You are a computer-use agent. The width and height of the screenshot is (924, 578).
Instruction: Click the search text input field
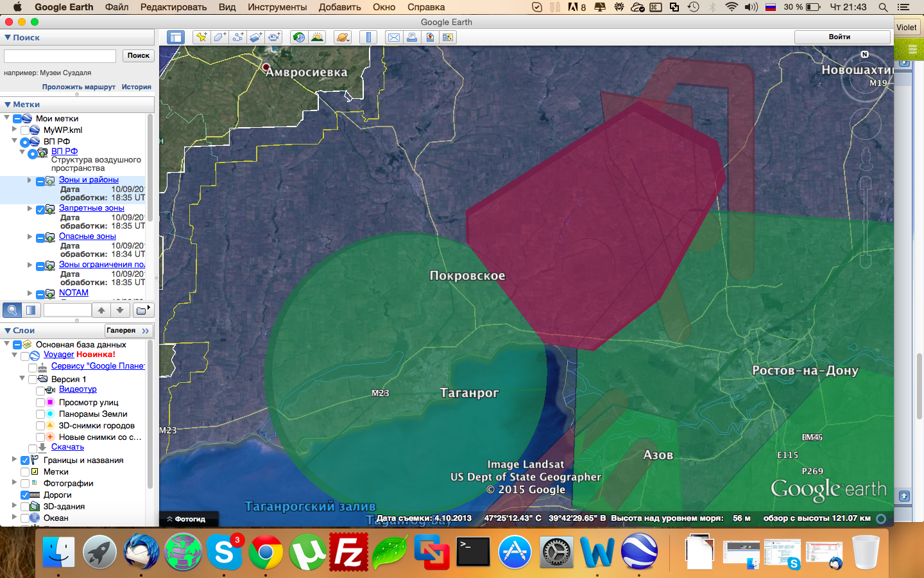click(x=60, y=56)
